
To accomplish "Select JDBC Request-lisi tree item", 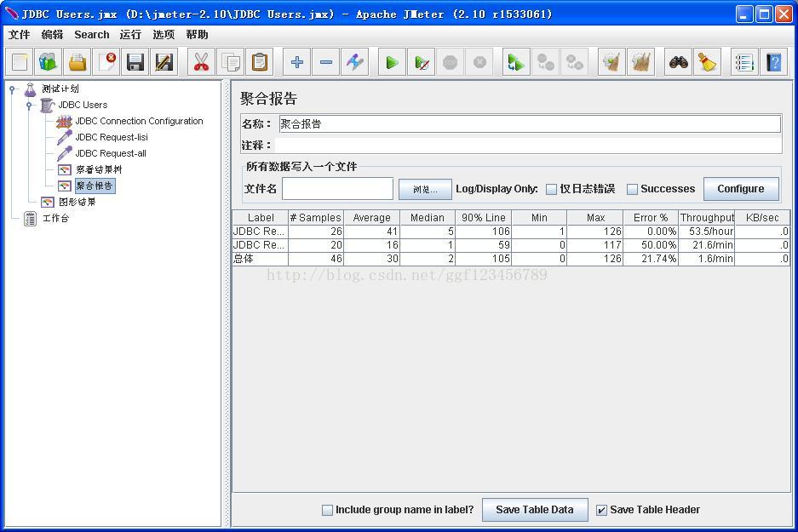I will tap(112, 137).
